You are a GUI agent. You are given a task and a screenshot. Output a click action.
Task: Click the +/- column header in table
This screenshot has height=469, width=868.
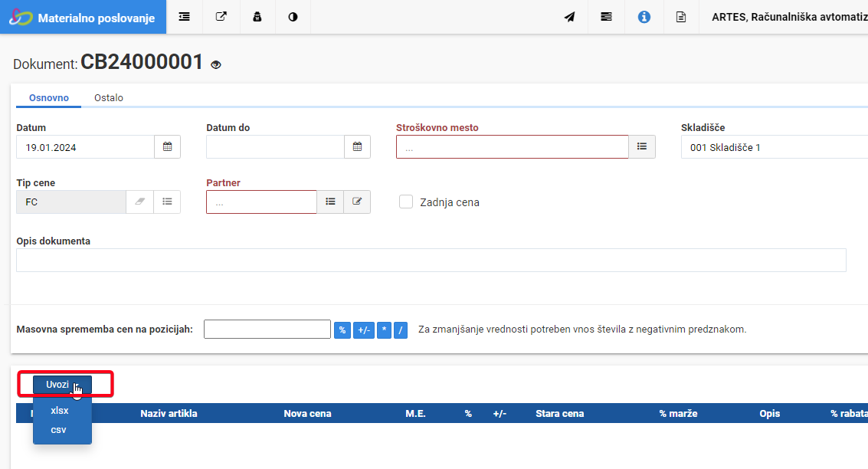500,414
